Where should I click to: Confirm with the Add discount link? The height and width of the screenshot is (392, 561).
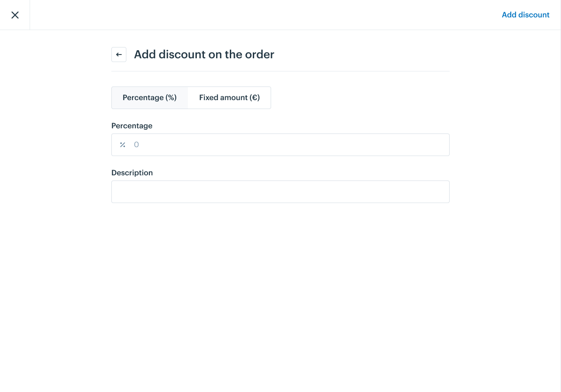[x=525, y=15]
